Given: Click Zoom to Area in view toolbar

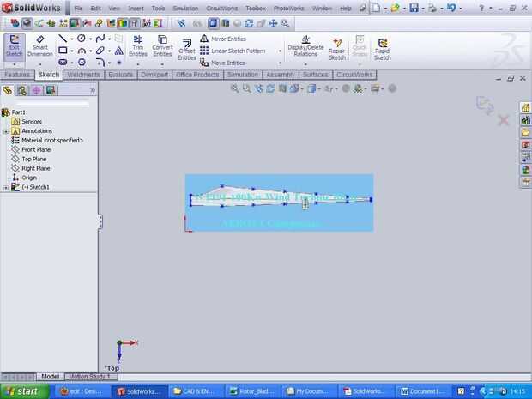Looking at the screenshot, I should coord(246,89).
